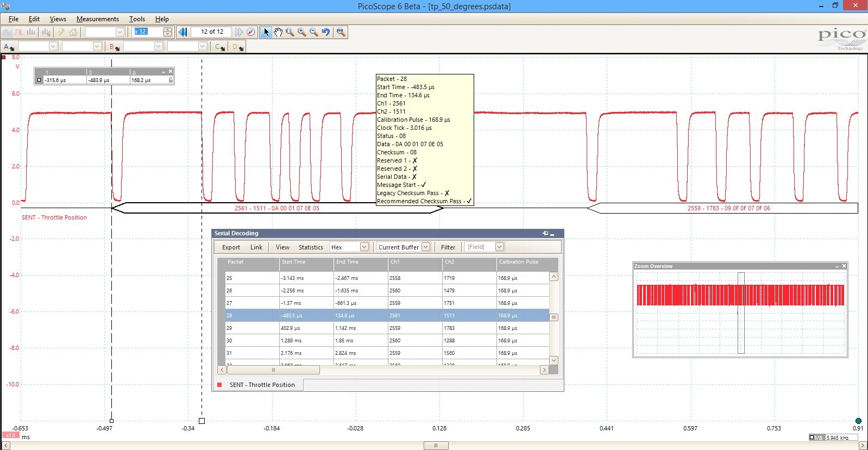The width and height of the screenshot is (868, 450).
Task: Toggle the ruler legend lock icon
Action: pyautogui.click(x=171, y=80)
